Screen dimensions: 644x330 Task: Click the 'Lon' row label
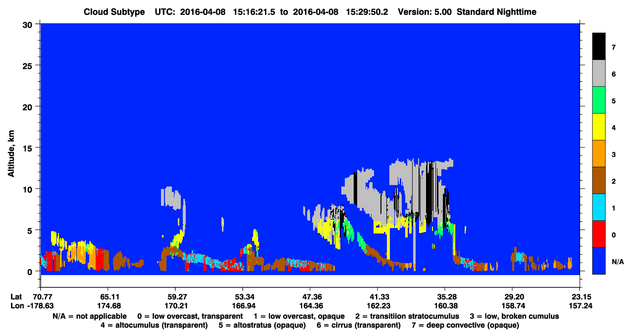point(16,306)
